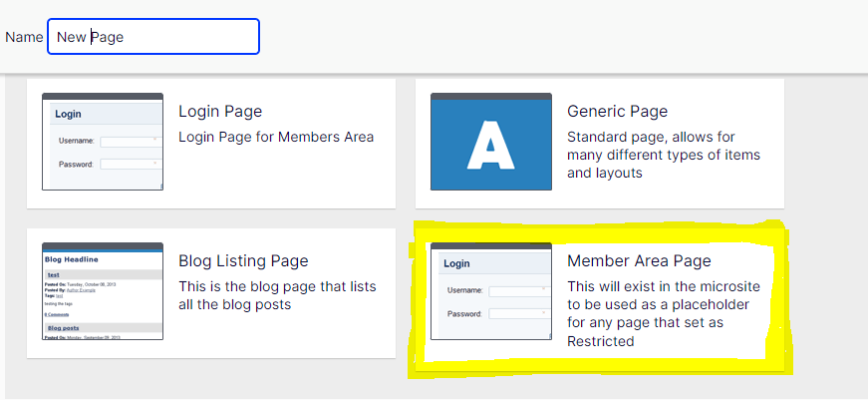Click Username box in Login Page preview
868x400 pixels.
pos(131,142)
